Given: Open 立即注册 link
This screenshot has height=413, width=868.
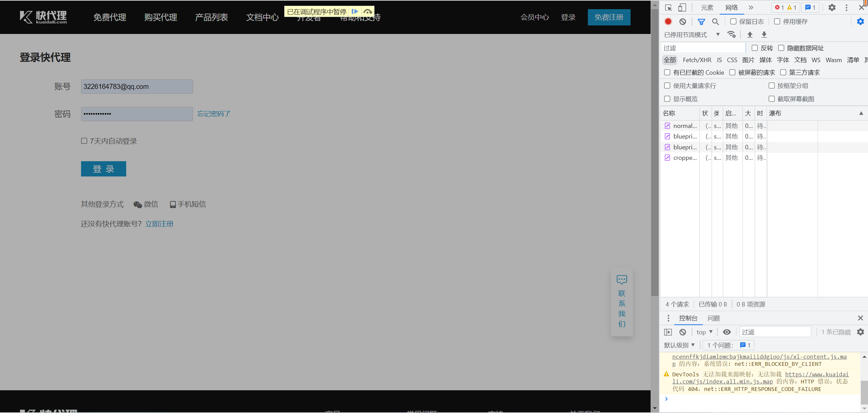Looking at the screenshot, I should coord(159,224).
